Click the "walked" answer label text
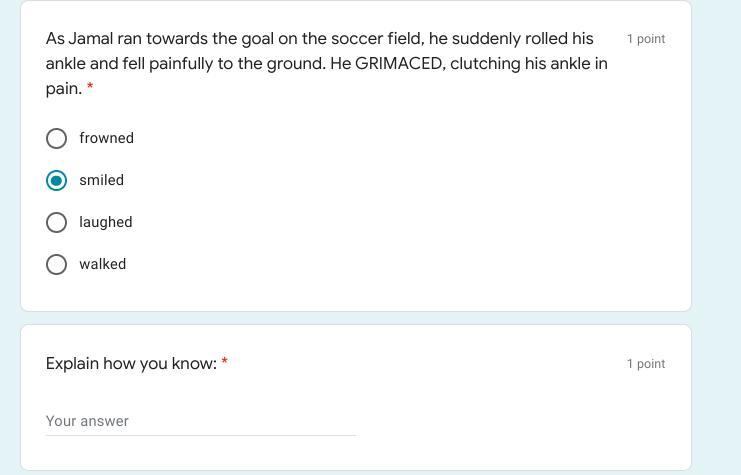 [102, 264]
